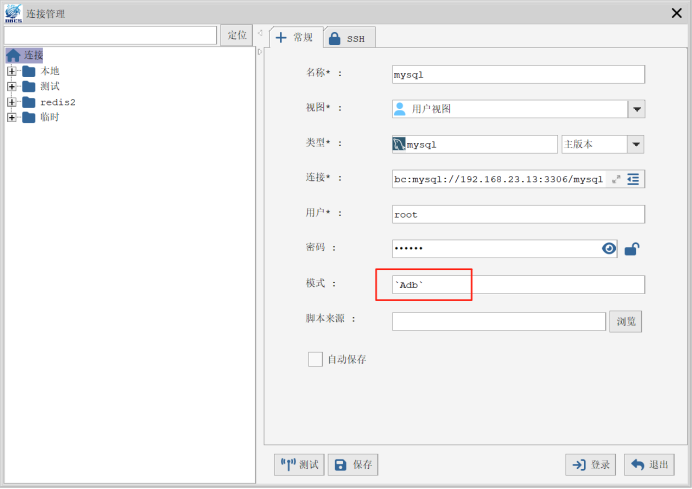Switch to the 常规 tab
This screenshot has height=489, width=692.
[x=296, y=38]
